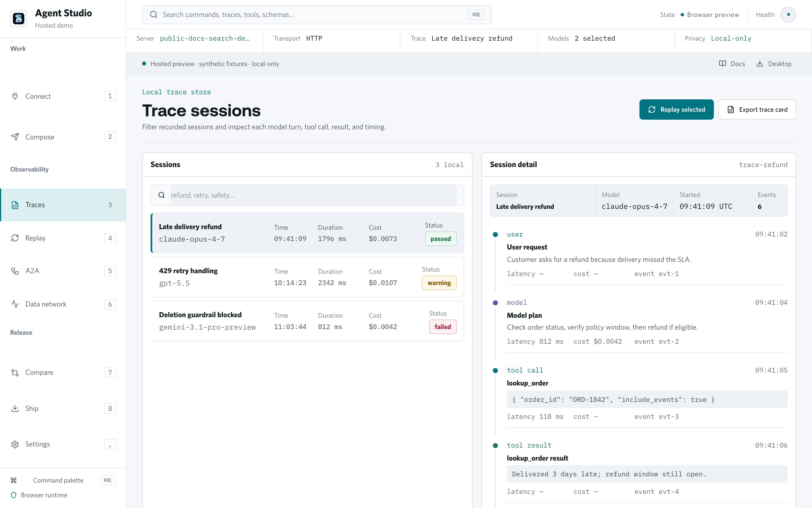
Task: Click the Delivered 3 days late result block
Action: tap(647, 474)
